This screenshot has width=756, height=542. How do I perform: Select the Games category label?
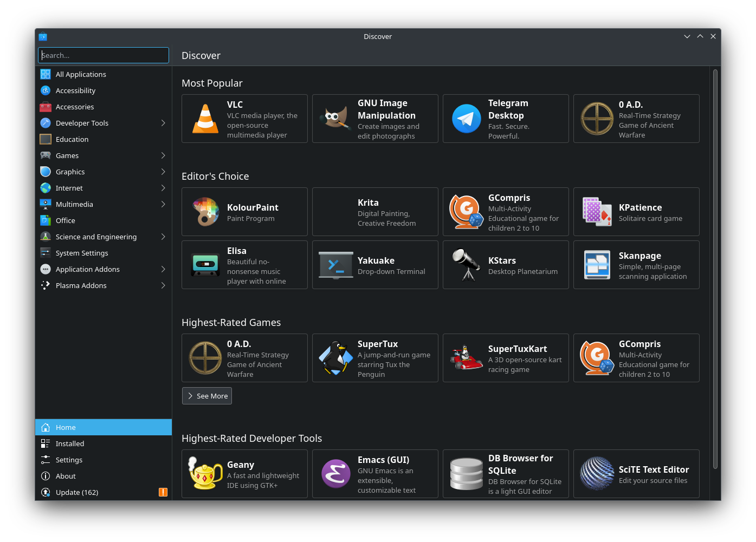pyautogui.click(x=67, y=155)
